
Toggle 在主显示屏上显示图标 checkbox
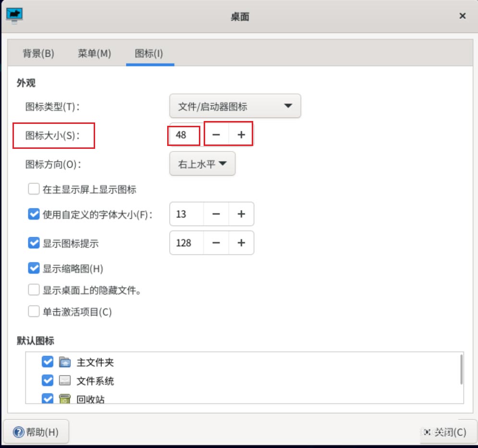pos(34,189)
